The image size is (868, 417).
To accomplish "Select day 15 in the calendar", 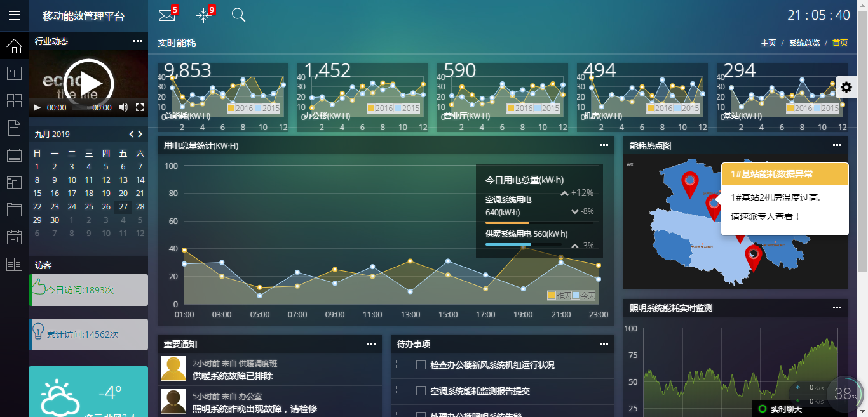I will point(37,194).
